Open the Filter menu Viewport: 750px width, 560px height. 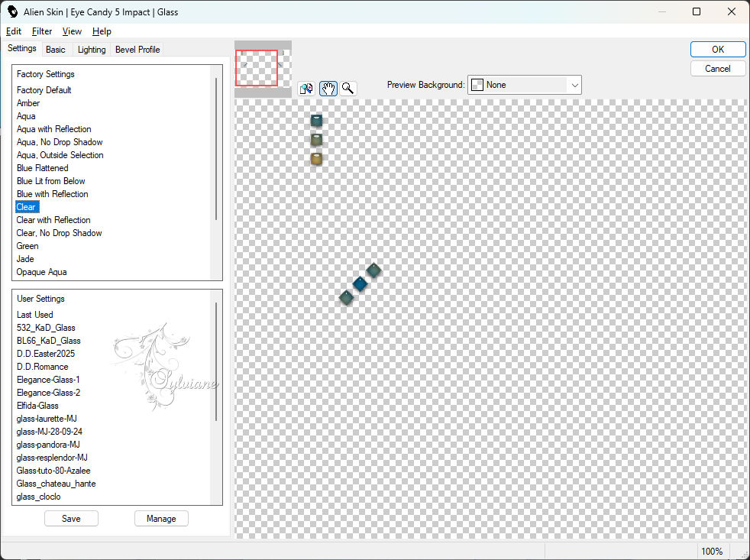coord(41,31)
